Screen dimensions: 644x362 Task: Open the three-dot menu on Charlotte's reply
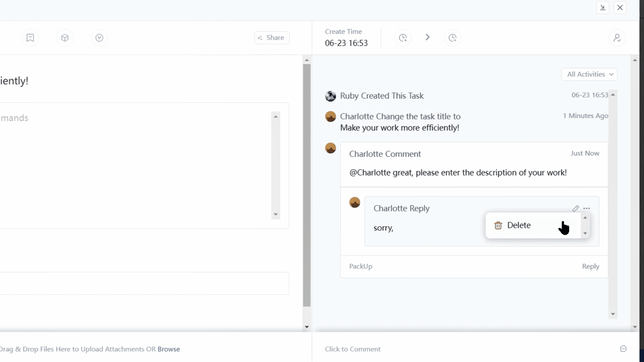click(x=587, y=208)
